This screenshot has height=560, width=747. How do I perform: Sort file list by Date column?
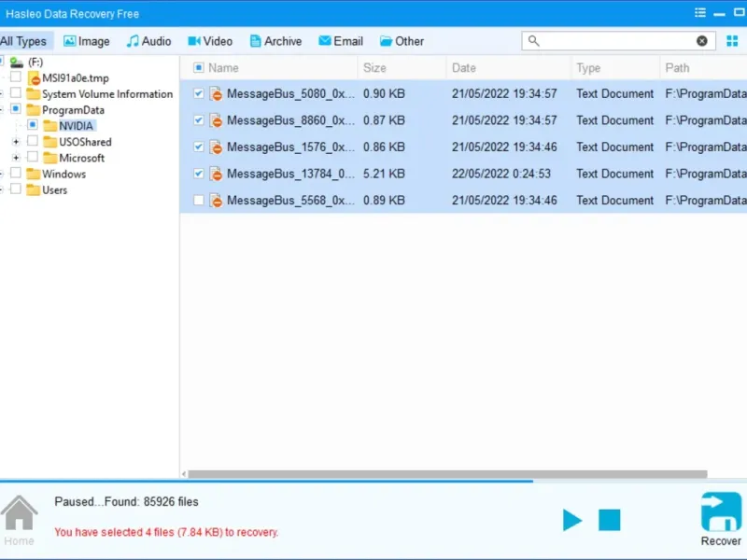(x=463, y=68)
